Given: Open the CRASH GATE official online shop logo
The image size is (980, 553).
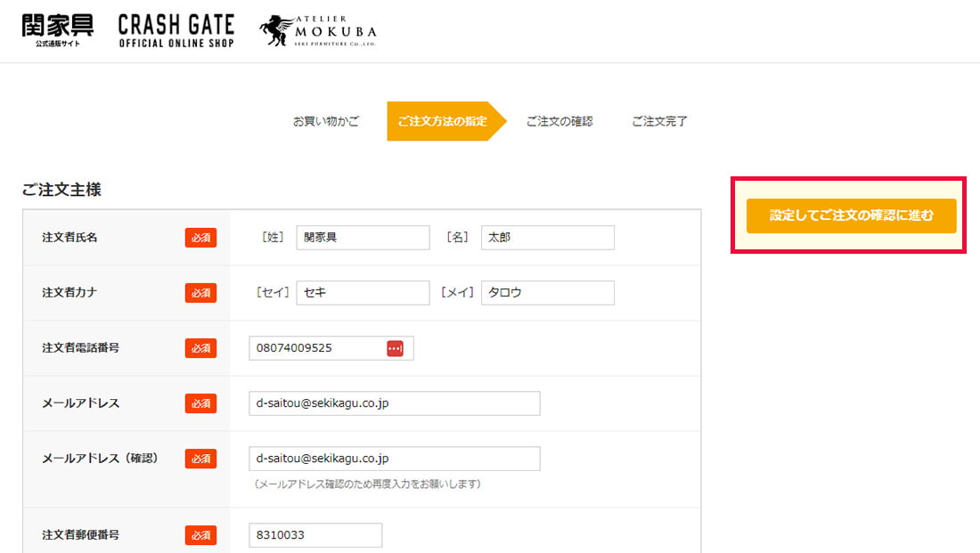Looking at the screenshot, I should coord(176,30).
